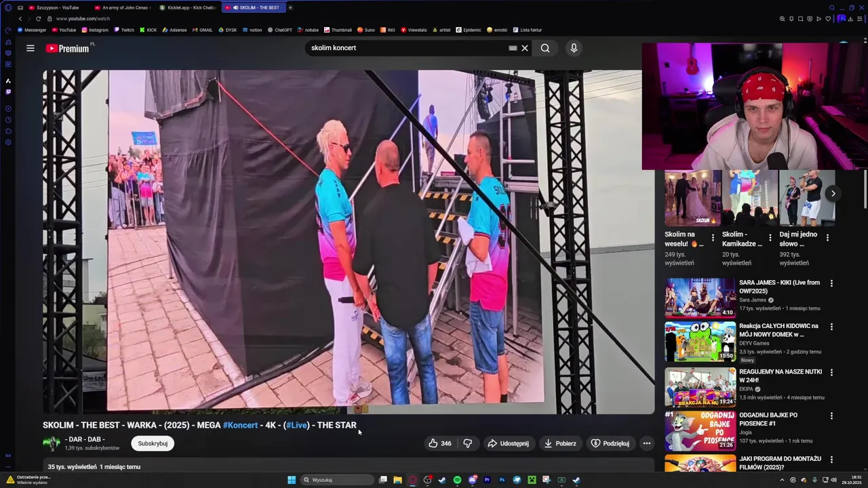Open Discord from the taskbar
The image size is (868, 488).
[472, 480]
